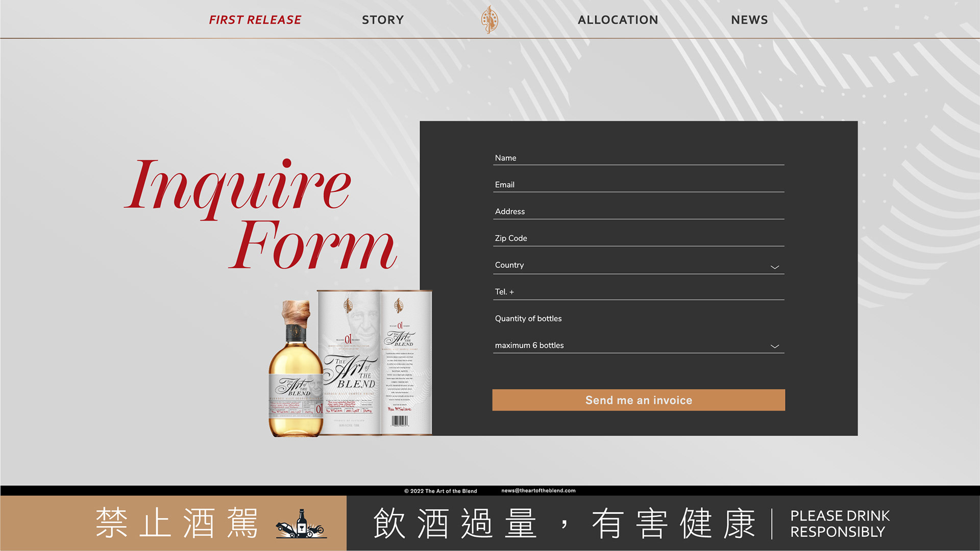980x551 pixels.
Task: Click the Art of the Blend canister image
Action: (x=375, y=363)
